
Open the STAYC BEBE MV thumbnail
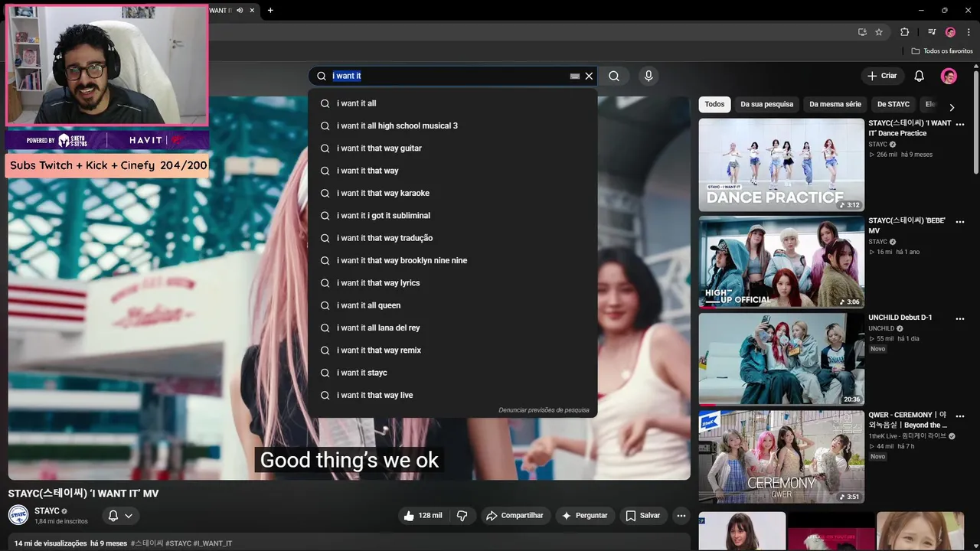pyautogui.click(x=781, y=262)
